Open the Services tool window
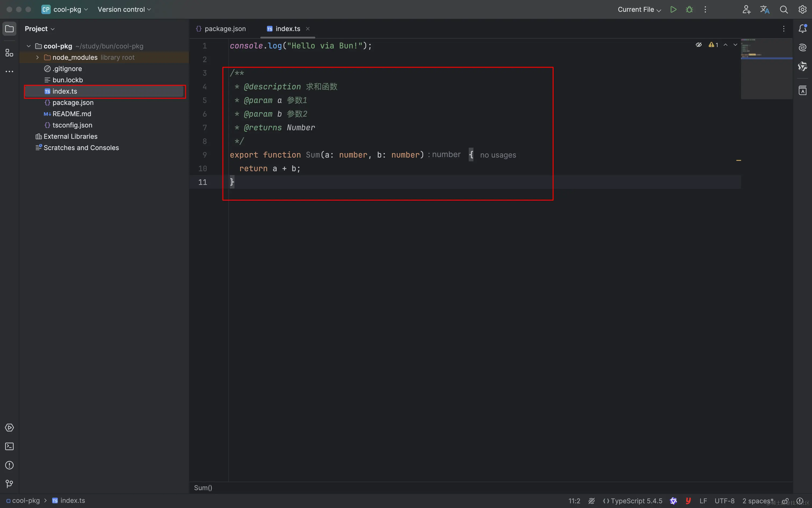Image resolution: width=812 pixels, height=508 pixels. tap(9, 428)
